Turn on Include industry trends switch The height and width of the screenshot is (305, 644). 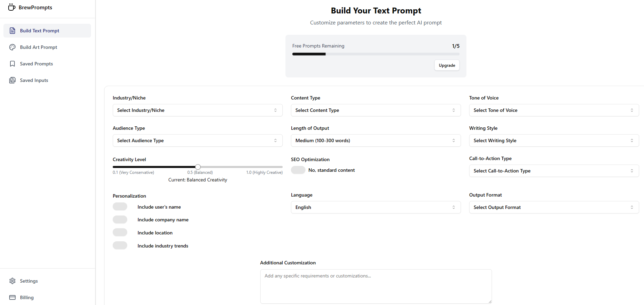[x=120, y=245]
